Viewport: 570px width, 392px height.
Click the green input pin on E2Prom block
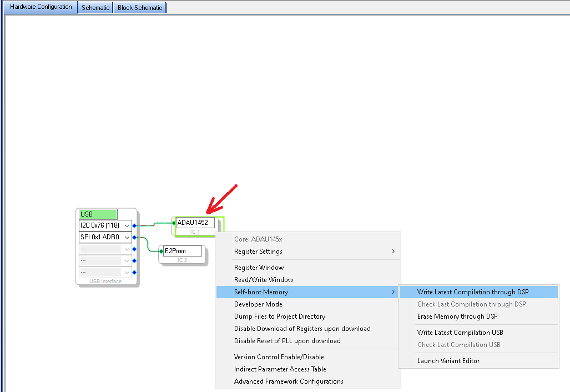point(162,251)
